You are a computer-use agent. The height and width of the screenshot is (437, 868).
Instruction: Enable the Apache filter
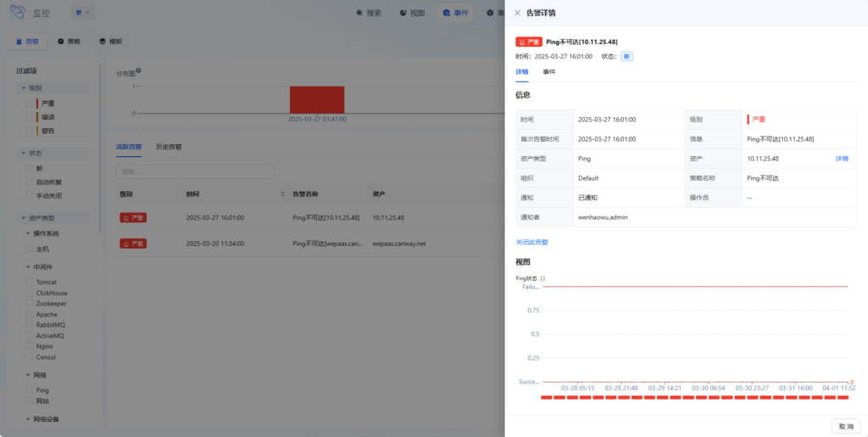[x=29, y=314]
